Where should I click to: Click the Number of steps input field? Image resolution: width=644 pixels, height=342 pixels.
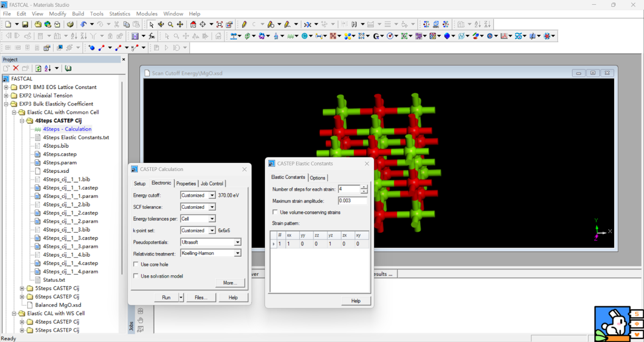(349, 189)
